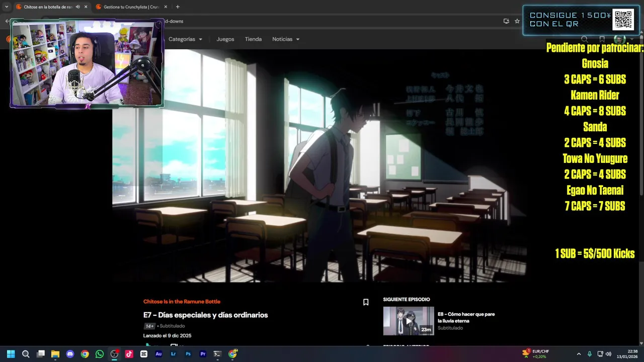The height and width of the screenshot is (362, 644).
Task: Close the Gestiona tu Crunchylista tab
Action: tap(166, 7)
